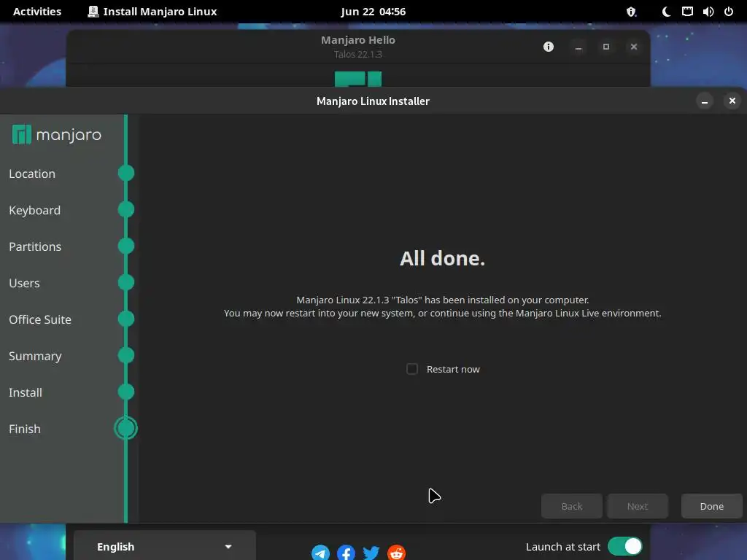Maximize the Manjaro Hello window
Viewport: 747px width, 560px height.
click(606, 47)
